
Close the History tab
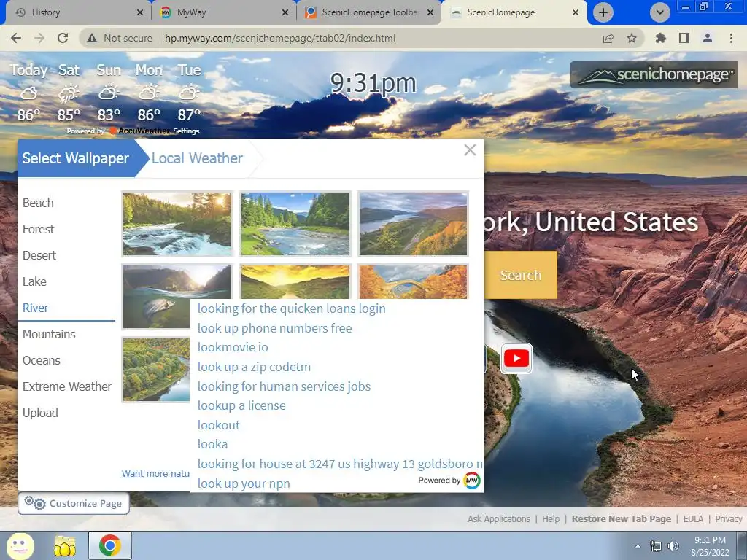click(x=139, y=12)
